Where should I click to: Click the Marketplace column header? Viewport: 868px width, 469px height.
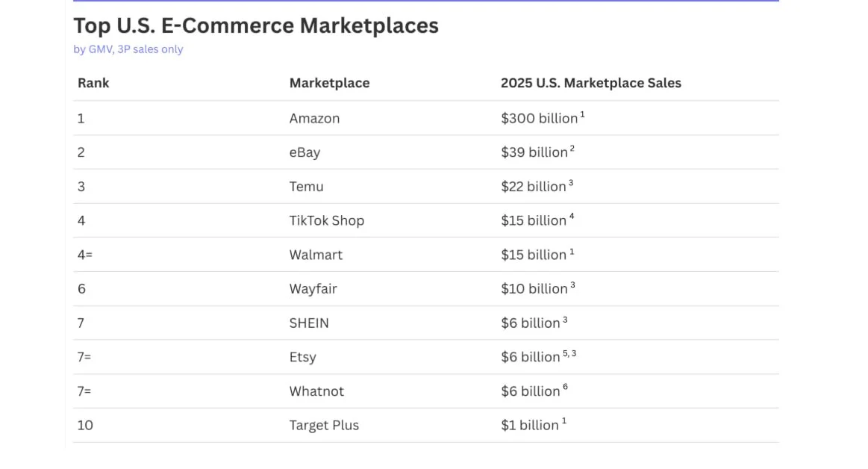click(329, 83)
